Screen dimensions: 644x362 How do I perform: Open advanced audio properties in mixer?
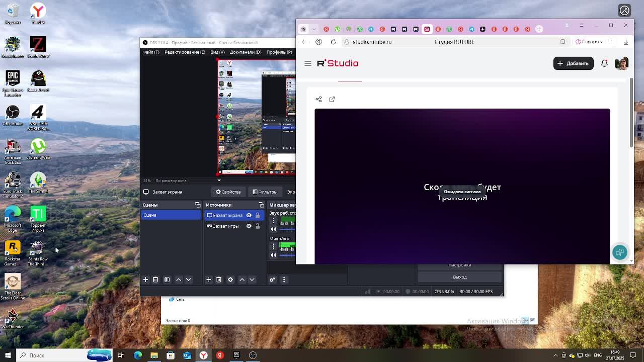pos(272,280)
